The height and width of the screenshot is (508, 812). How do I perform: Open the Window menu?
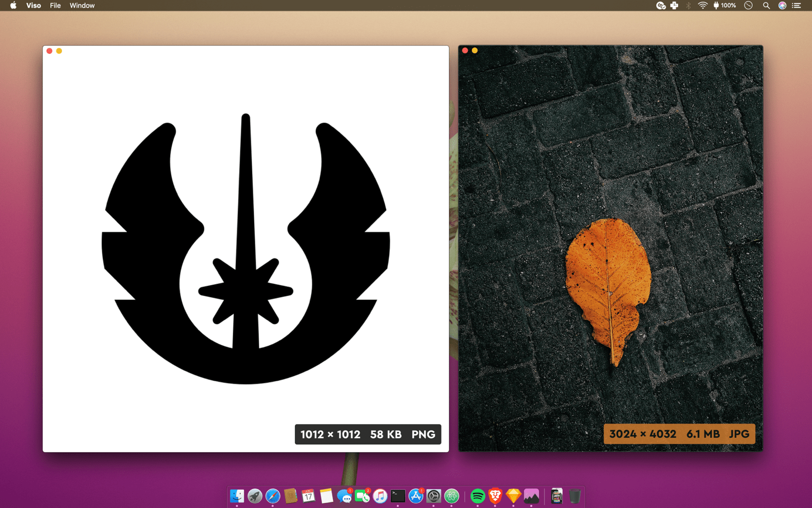[x=82, y=6]
